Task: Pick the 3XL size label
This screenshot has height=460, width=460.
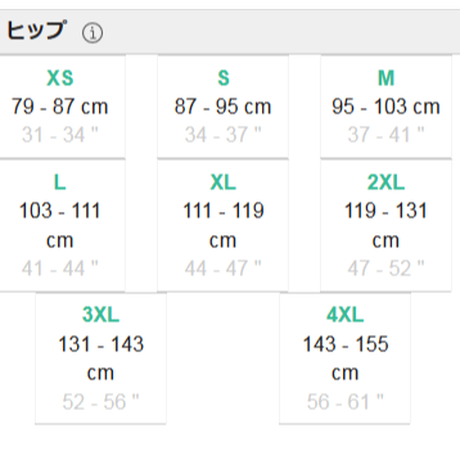Action: [101, 314]
